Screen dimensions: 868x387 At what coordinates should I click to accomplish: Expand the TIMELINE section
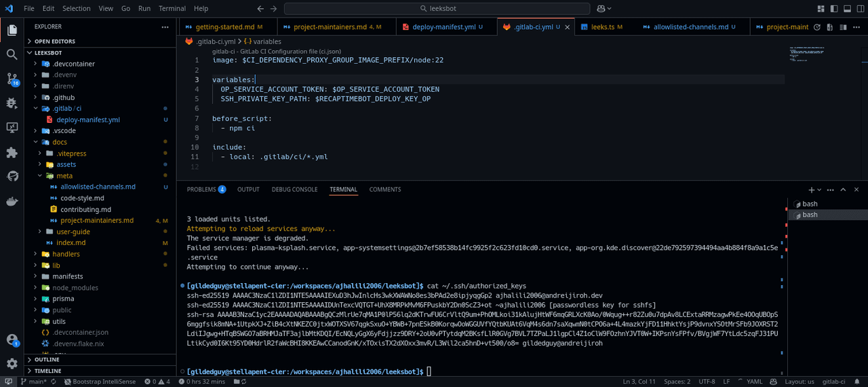pyautogui.click(x=47, y=371)
